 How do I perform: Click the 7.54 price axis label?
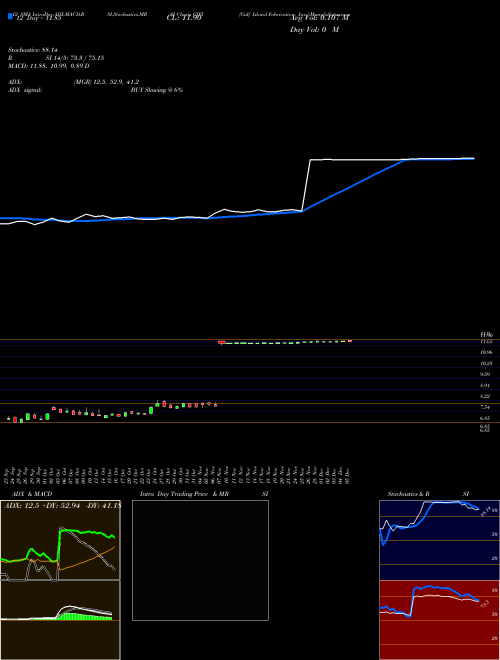pos(485,407)
